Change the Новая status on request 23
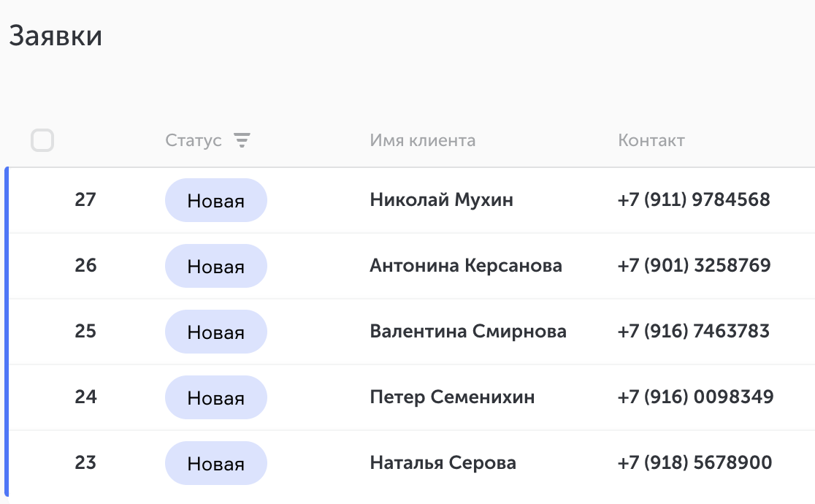Viewport: 815px width, 504px height. (215, 463)
